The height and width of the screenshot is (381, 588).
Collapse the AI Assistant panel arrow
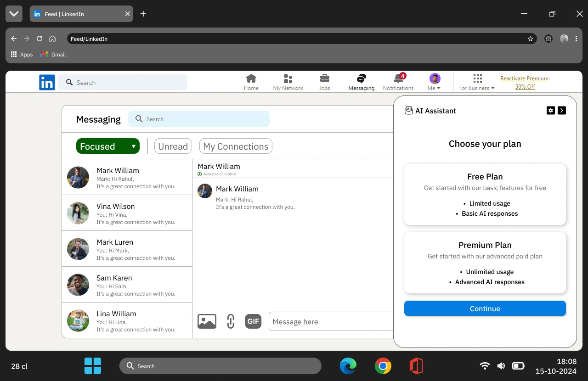pyautogui.click(x=562, y=110)
